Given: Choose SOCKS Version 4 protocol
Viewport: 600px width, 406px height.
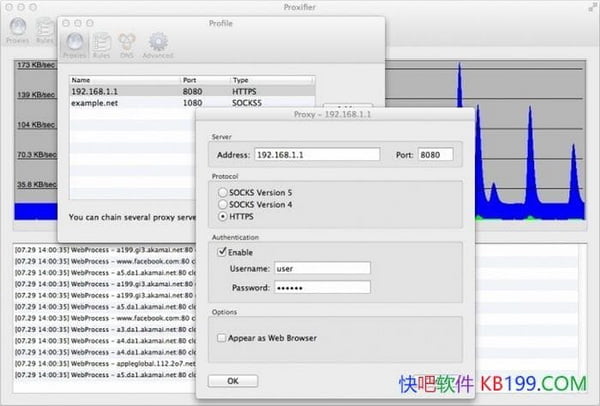Looking at the screenshot, I should tap(223, 203).
